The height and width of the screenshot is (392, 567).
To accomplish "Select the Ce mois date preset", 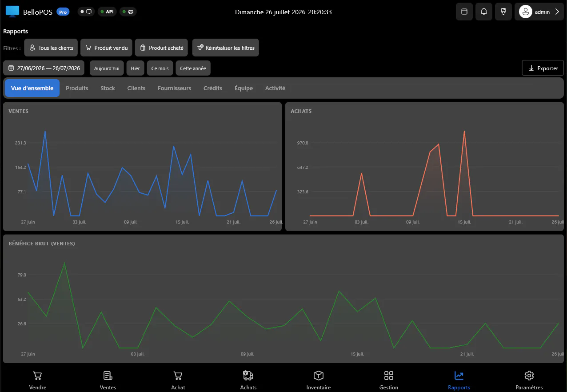I will pos(160,68).
